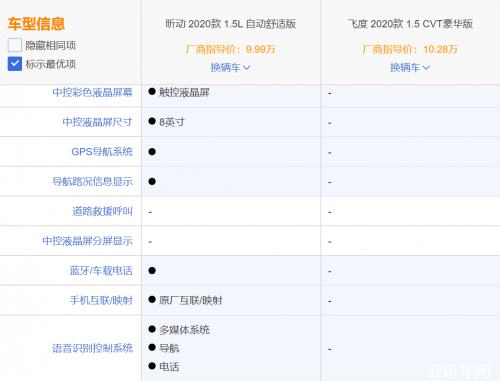Click the 厂商指导价 9.99万 price
This screenshot has width=500, height=381.
(231, 49)
